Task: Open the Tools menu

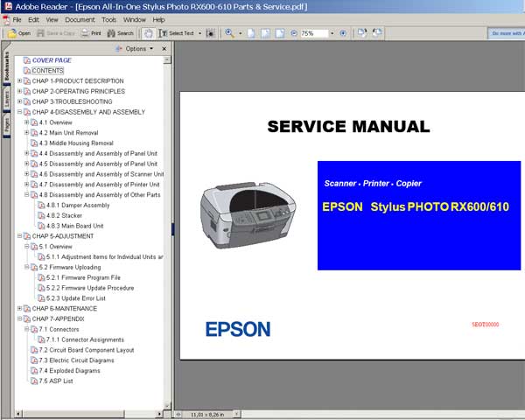Action: click(x=108, y=20)
